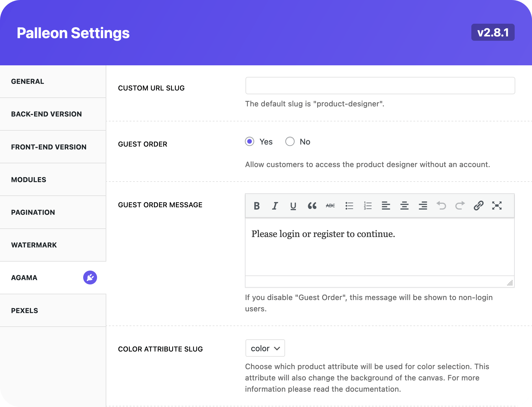The height and width of the screenshot is (407, 532).
Task: Apply italic formatting in the editor toolbar
Action: coord(275,206)
